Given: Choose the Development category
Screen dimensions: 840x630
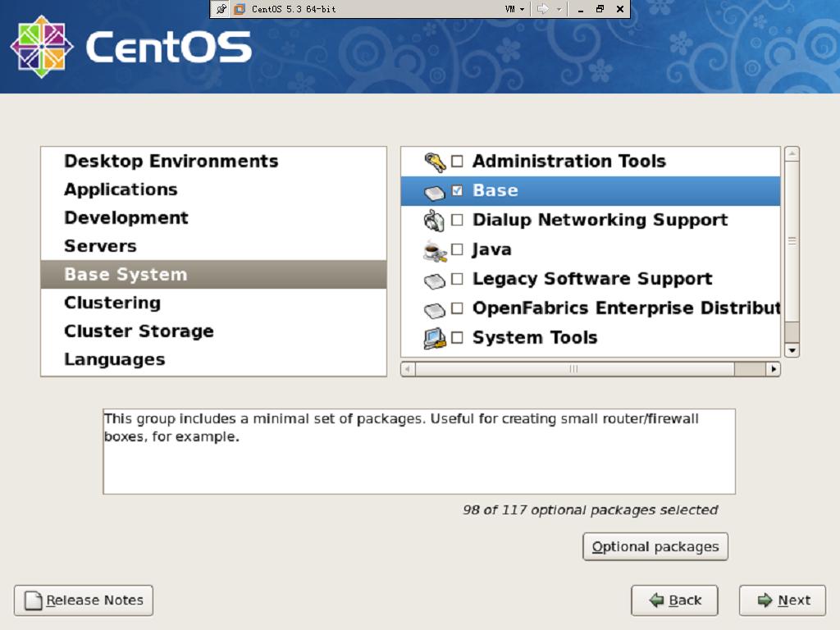Looking at the screenshot, I should pyautogui.click(x=214, y=218).
